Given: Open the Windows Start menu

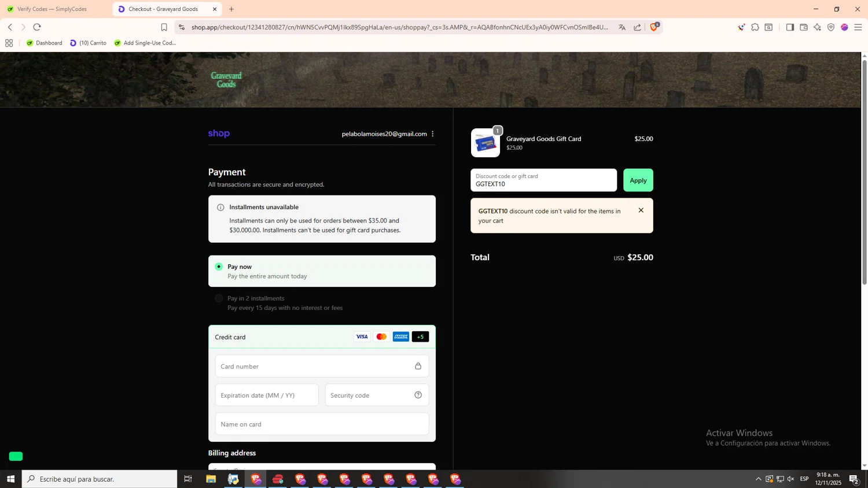Looking at the screenshot, I should tap(10, 479).
